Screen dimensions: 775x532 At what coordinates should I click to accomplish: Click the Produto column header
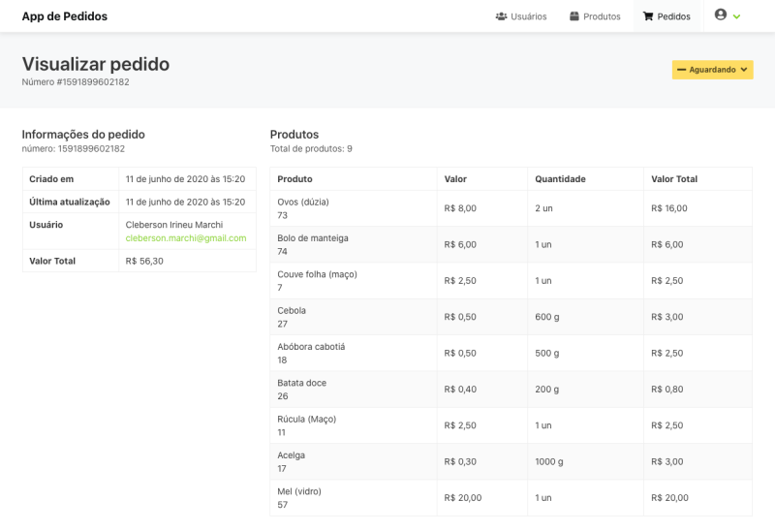coord(294,179)
